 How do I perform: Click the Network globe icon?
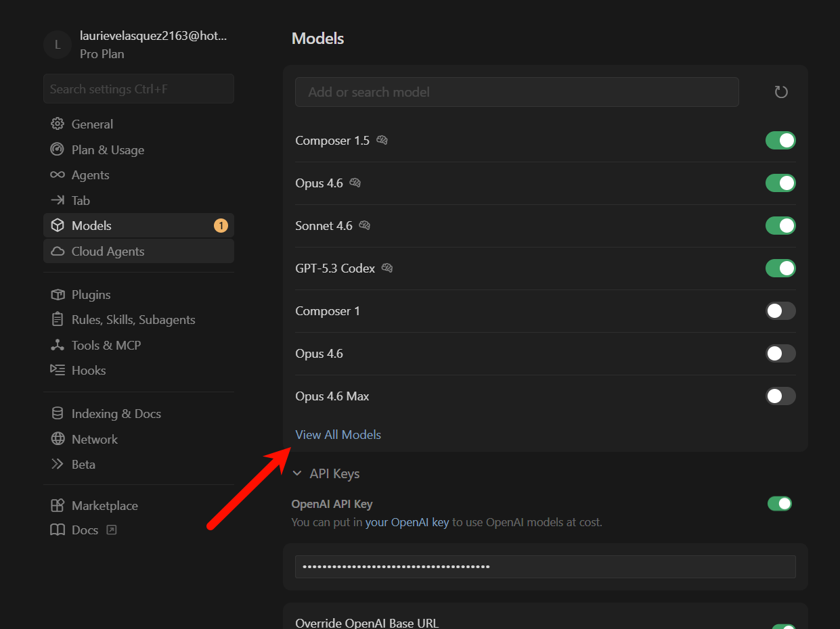58,440
